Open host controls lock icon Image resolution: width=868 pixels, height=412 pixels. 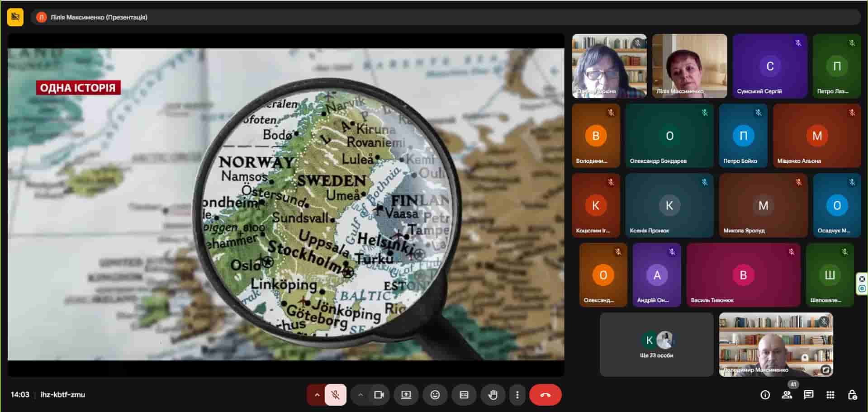pos(852,395)
